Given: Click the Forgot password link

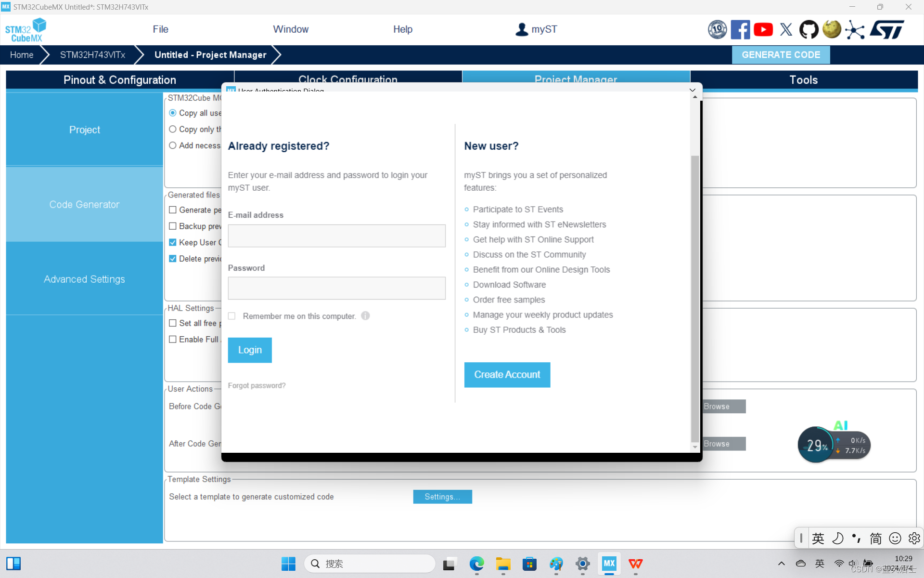Looking at the screenshot, I should pos(257,386).
